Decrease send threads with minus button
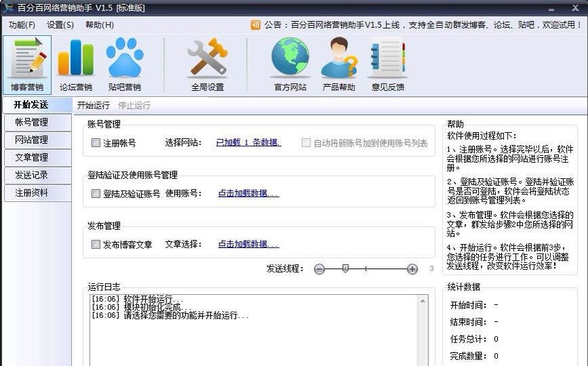Viewport: 588px width, 366px height. click(319, 269)
